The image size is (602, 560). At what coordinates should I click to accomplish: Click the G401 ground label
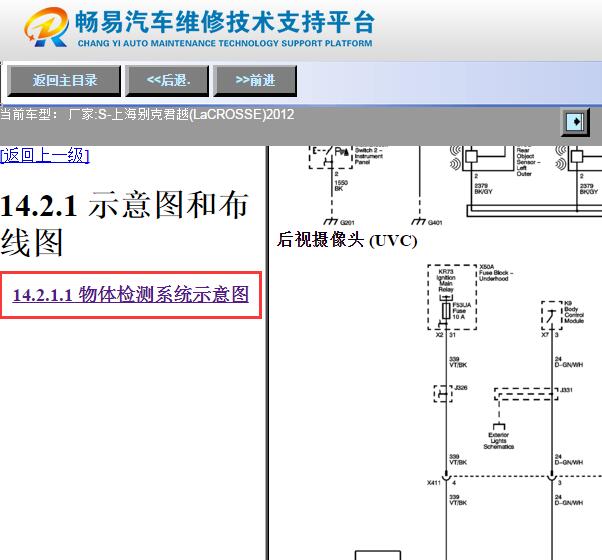tap(435, 223)
